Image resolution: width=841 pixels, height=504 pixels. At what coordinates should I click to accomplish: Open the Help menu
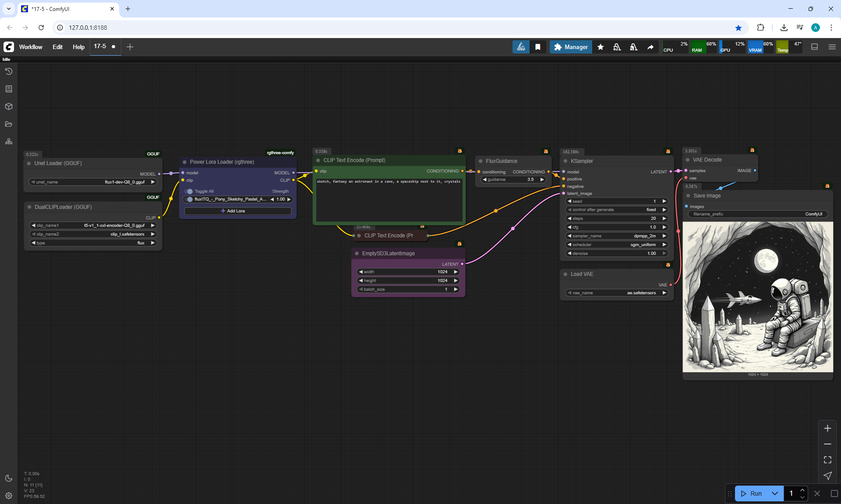[x=78, y=47]
